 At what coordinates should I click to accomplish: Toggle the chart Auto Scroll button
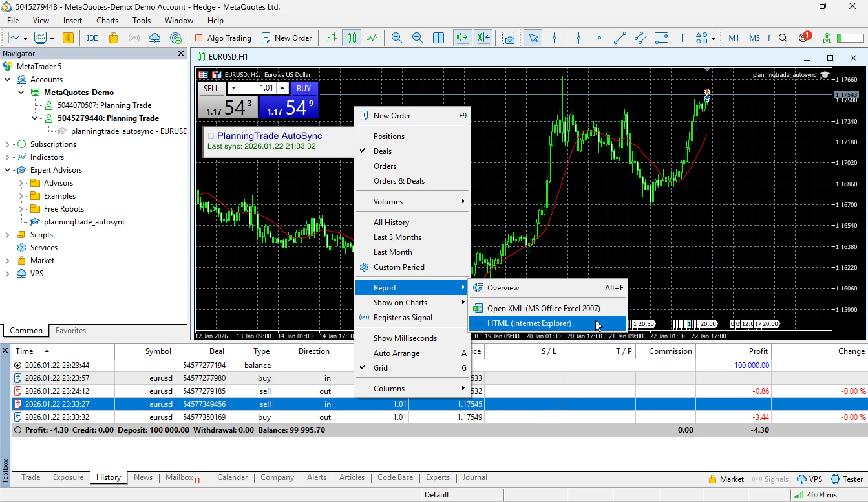click(x=462, y=38)
